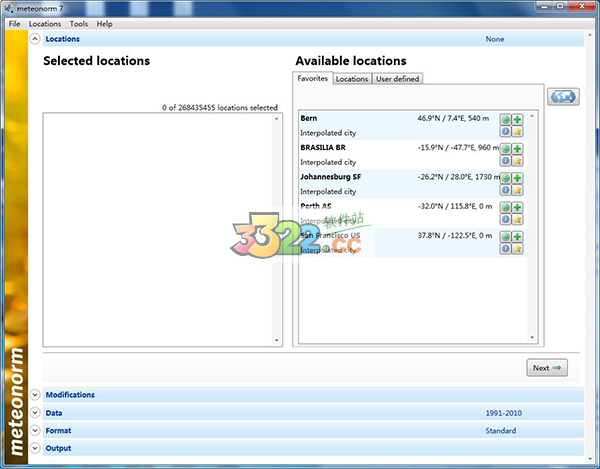
Task: Show BRASILIA BR on map via globe icon
Action: (x=505, y=148)
